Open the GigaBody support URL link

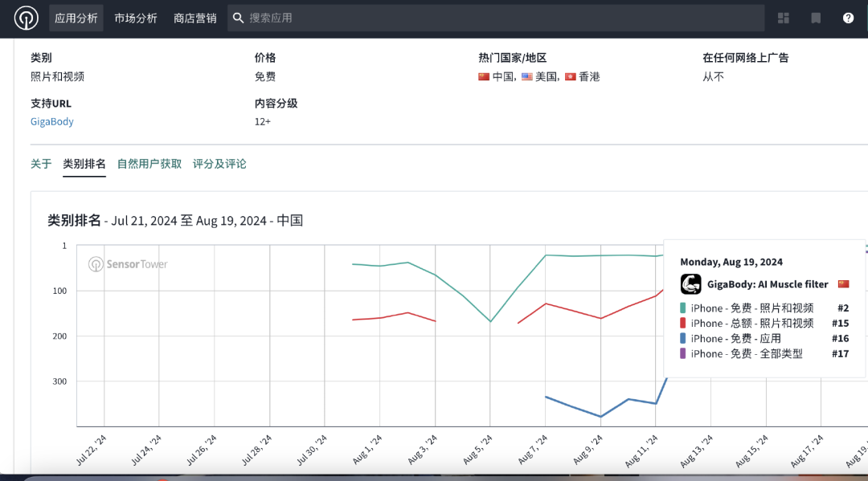52,122
